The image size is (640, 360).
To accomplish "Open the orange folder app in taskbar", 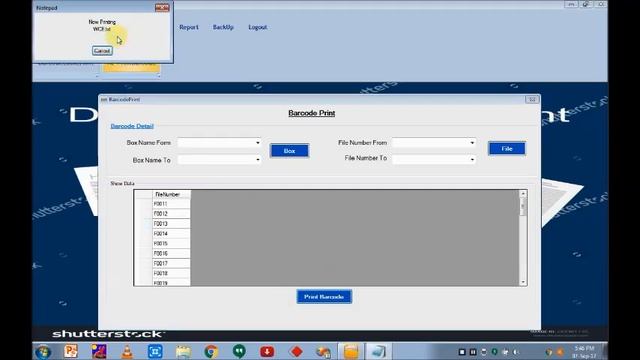I will point(351,351).
